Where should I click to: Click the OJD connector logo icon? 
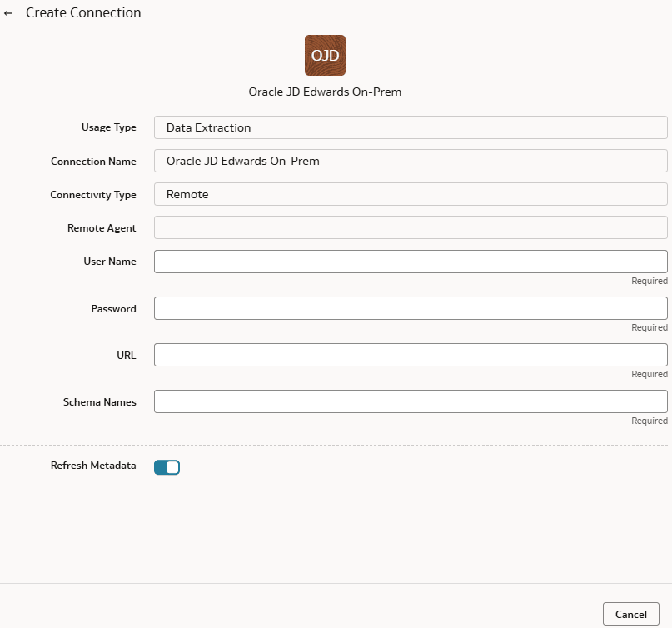coord(325,55)
